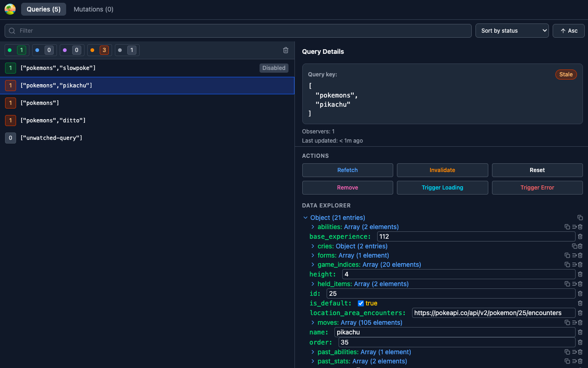
Task: Expand the held_items array
Action: pos(313,284)
